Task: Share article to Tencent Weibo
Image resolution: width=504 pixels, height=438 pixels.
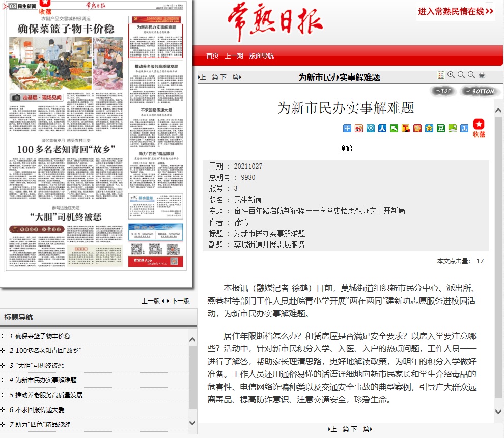Action: [371, 129]
